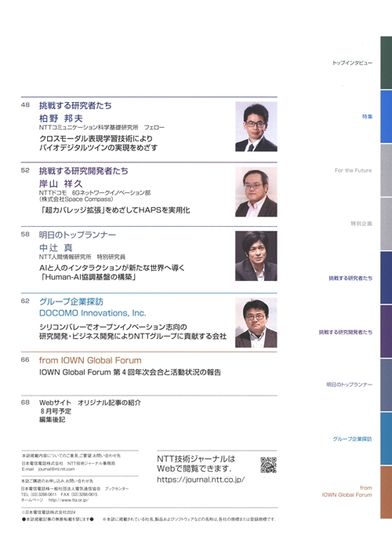Click the title 「超カバレッジ拡張」をめざしてHAPSを実用化

(114, 210)
